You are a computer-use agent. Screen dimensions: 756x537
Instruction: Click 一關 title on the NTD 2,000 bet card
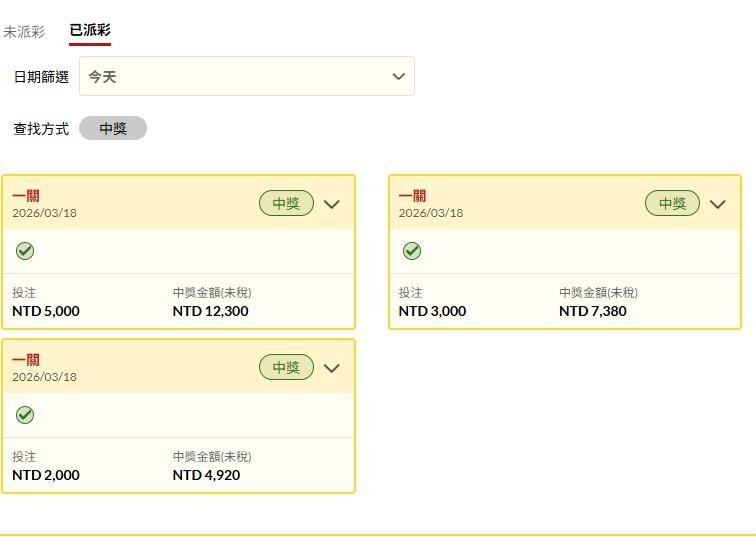(26, 360)
